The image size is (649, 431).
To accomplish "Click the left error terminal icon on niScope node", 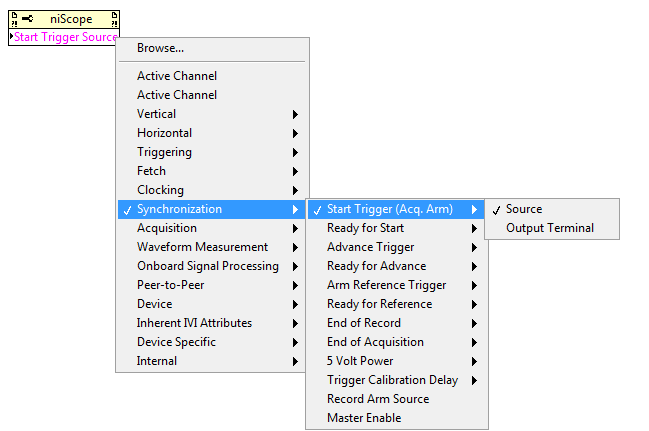I will point(15,19).
